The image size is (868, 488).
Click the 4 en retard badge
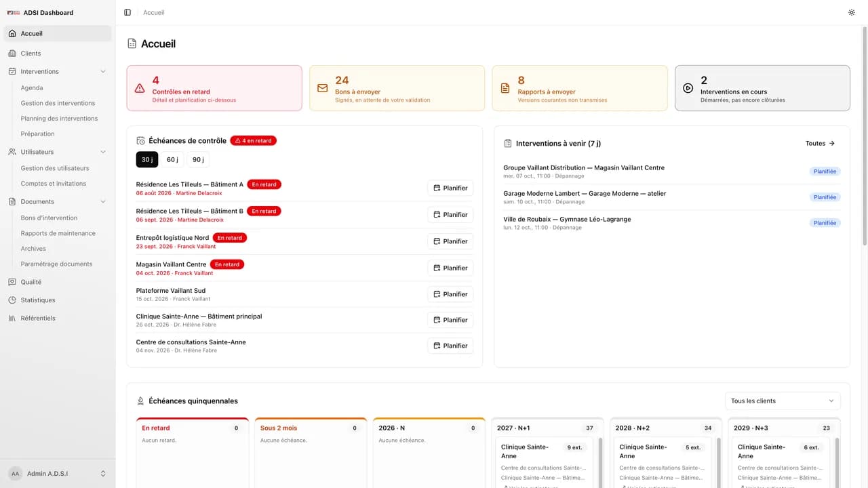253,141
